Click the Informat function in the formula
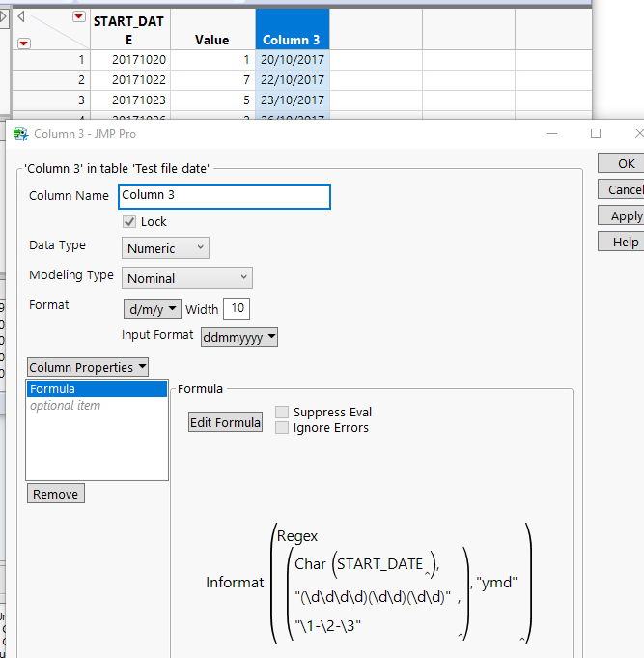This screenshot has height=658, width=644. tap(235, 582)
